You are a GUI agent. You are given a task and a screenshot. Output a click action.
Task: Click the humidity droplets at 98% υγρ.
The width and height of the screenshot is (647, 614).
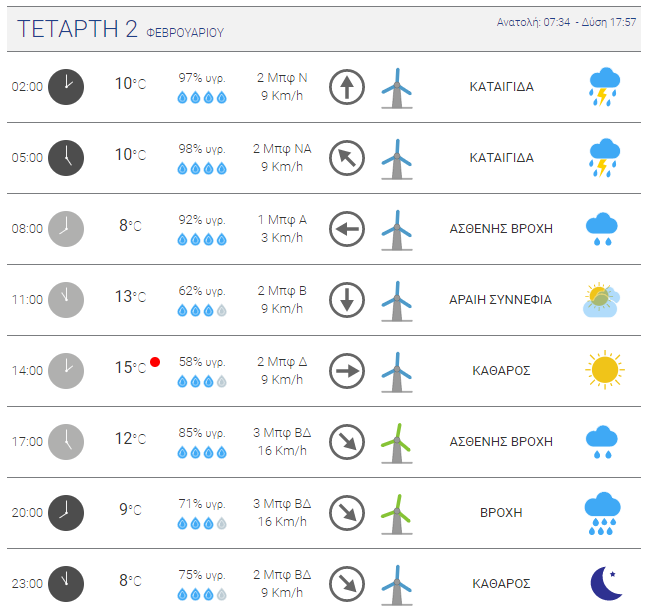coord(202,168)
